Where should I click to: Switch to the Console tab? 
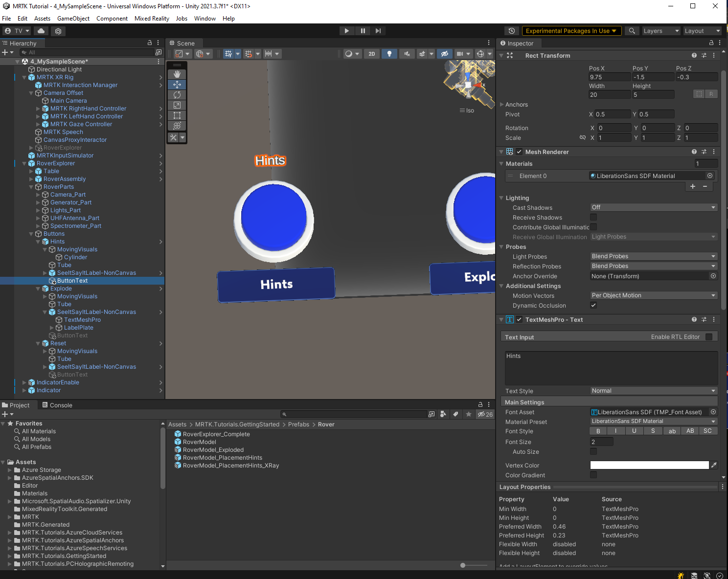[57, 405]
